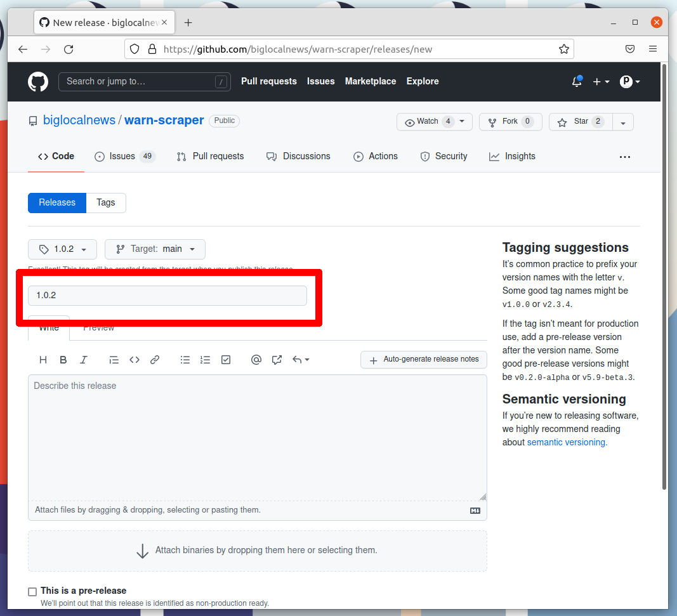
Task: Insert a numbered list
Action: (x=205, y=360)
